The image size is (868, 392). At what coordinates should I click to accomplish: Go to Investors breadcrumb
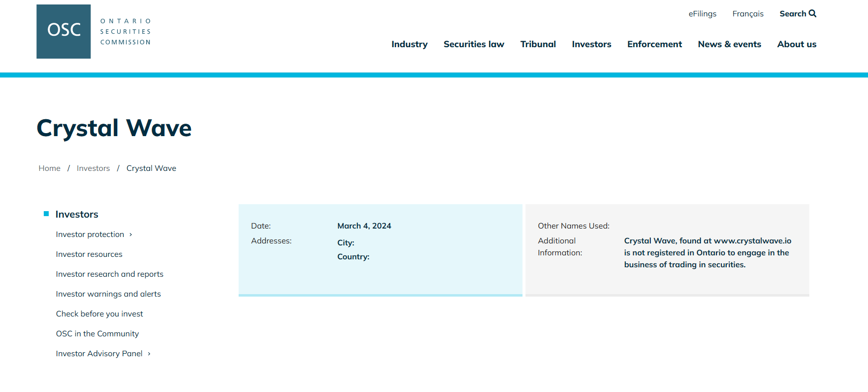[x=93, y=168]
